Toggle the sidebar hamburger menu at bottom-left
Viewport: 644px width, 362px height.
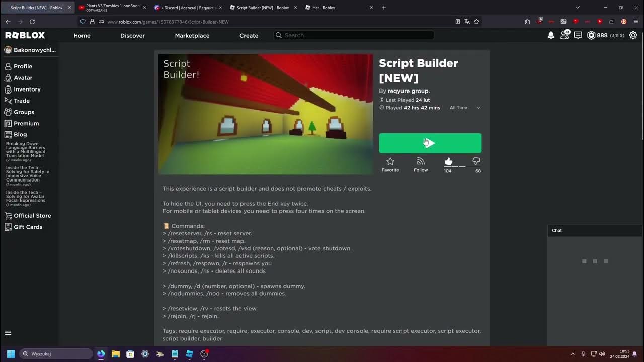click(x=8, y=333)
